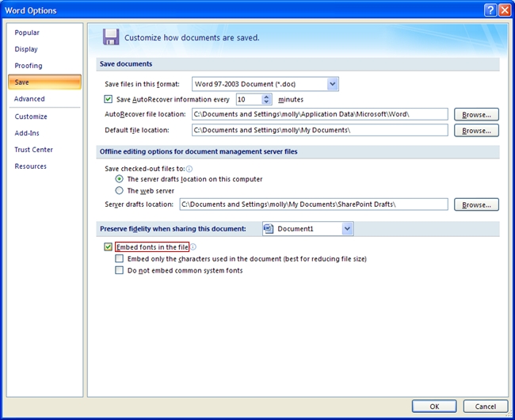
Task: Click the Default file location text field
Action: [319, 130]
